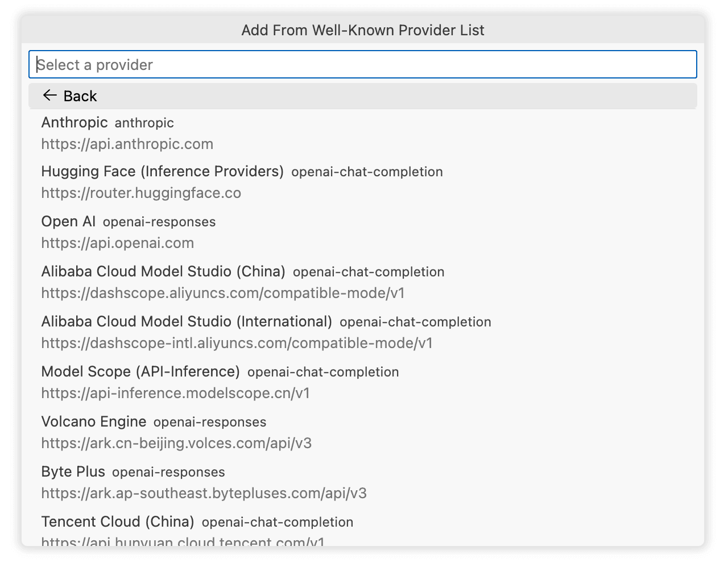Click openai-responses label beside Volcano Engine
This screenshot has width=728, height=571.
click(210, 422)
